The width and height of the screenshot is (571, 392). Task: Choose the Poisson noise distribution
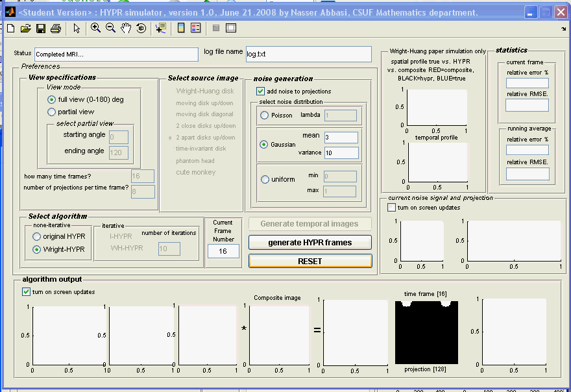pos(265,116)
